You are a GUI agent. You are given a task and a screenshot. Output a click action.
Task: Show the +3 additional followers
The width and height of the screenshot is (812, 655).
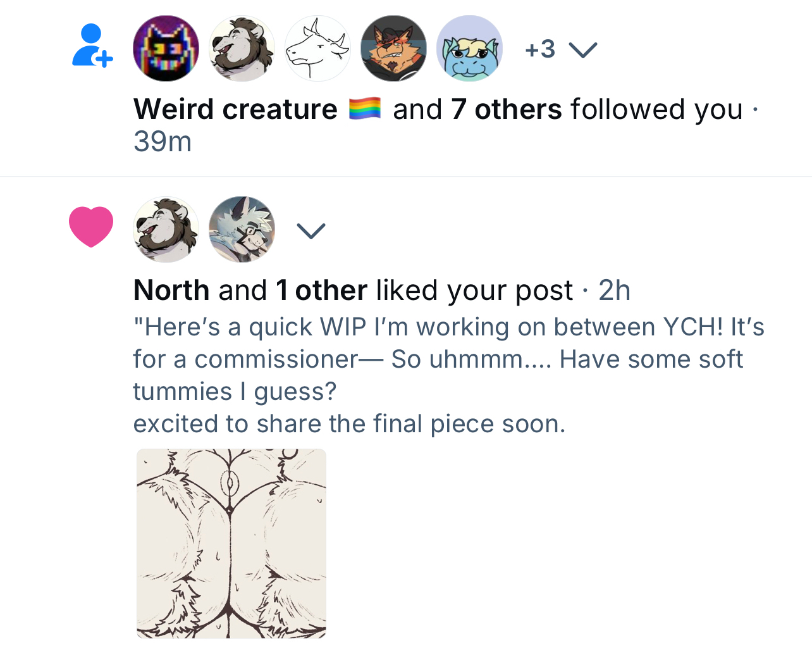coord(540,49)
